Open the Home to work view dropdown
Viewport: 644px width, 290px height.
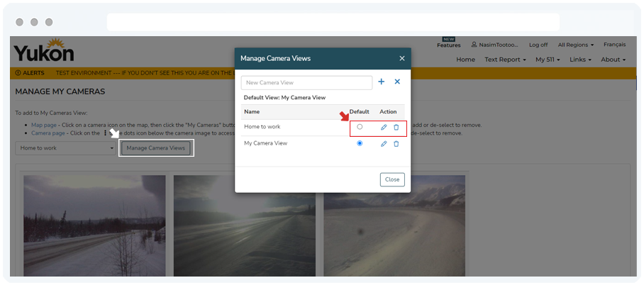click(67, 148)
